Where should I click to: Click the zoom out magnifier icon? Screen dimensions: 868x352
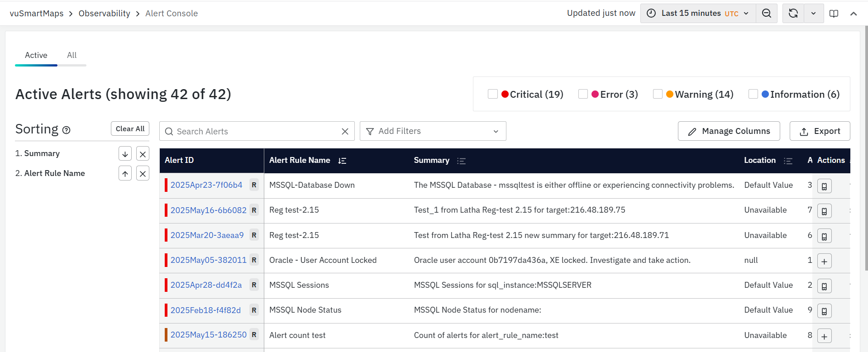(x=766, y=13)
